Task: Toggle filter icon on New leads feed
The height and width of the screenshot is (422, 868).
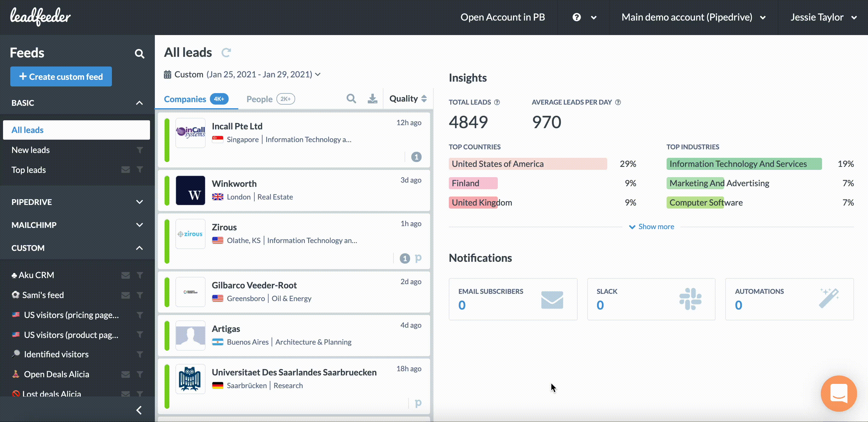Action: 140,150
